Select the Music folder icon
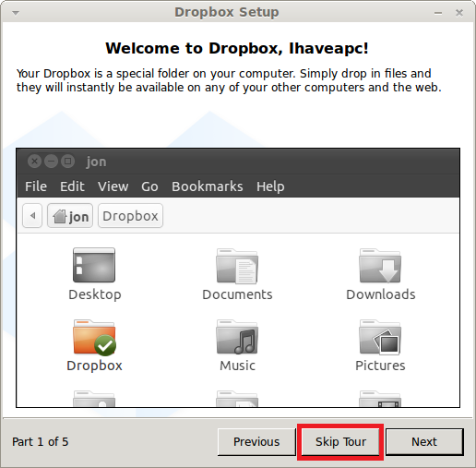Viewport: 476px width, 468px height. [x=237, y=337]
